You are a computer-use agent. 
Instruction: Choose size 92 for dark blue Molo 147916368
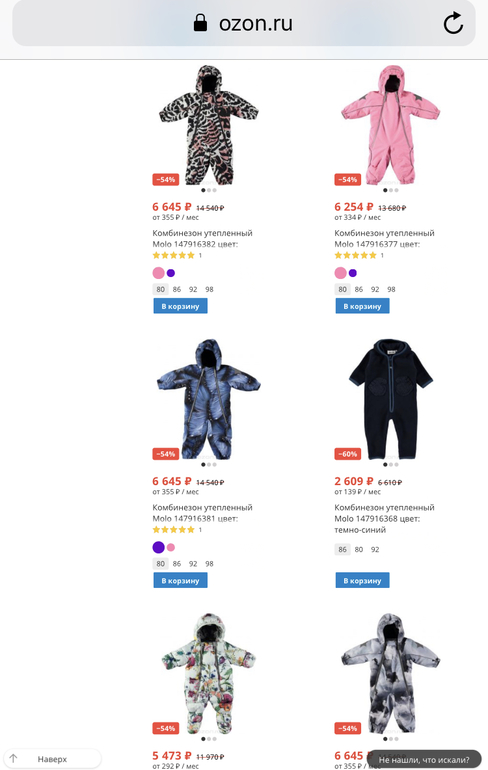pyautogui.click(x=375, y=550)
